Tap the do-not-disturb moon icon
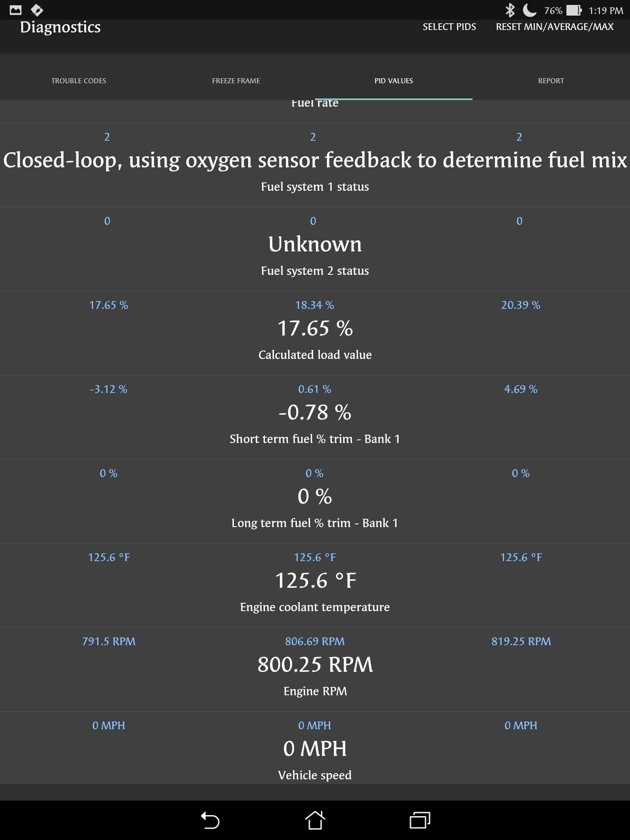 pyautogui.click(x=530, y=10)
